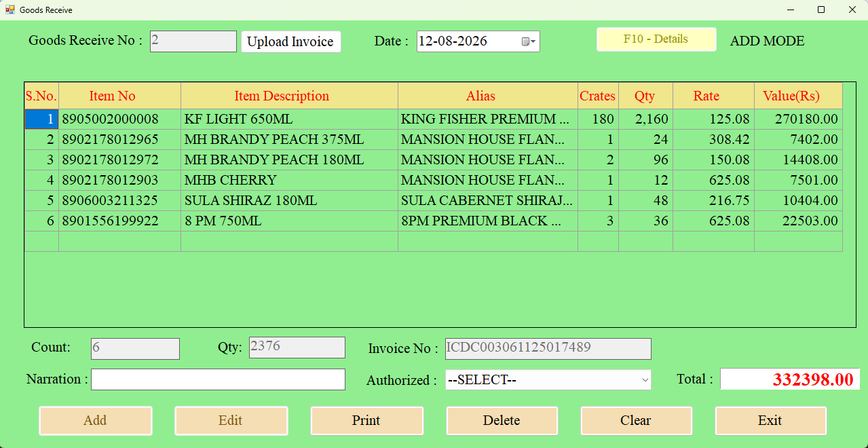Click value cell 7501.00
The height and width of the screenshot is (448, 868).
(798, 181)
